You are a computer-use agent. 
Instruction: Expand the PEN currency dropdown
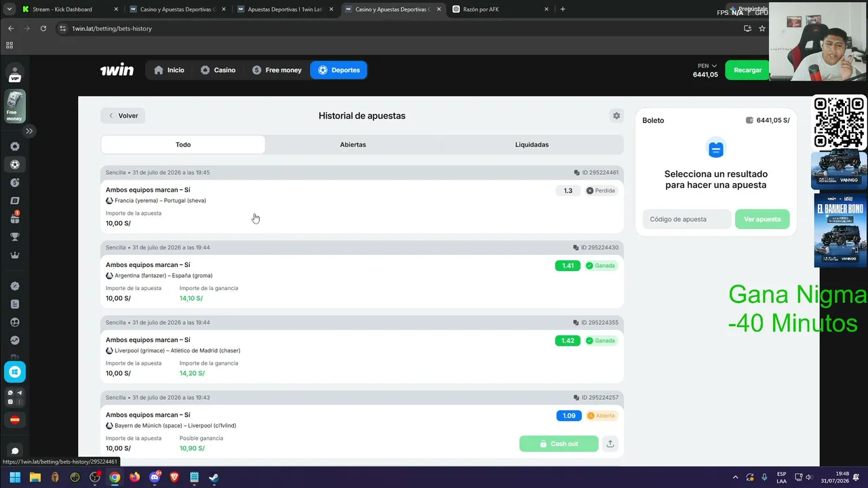coord(707,66)
